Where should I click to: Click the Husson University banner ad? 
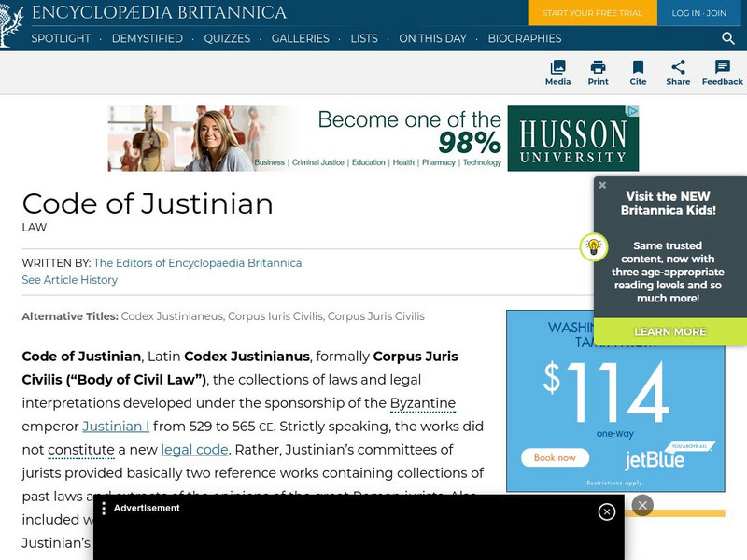coord(373,138)
